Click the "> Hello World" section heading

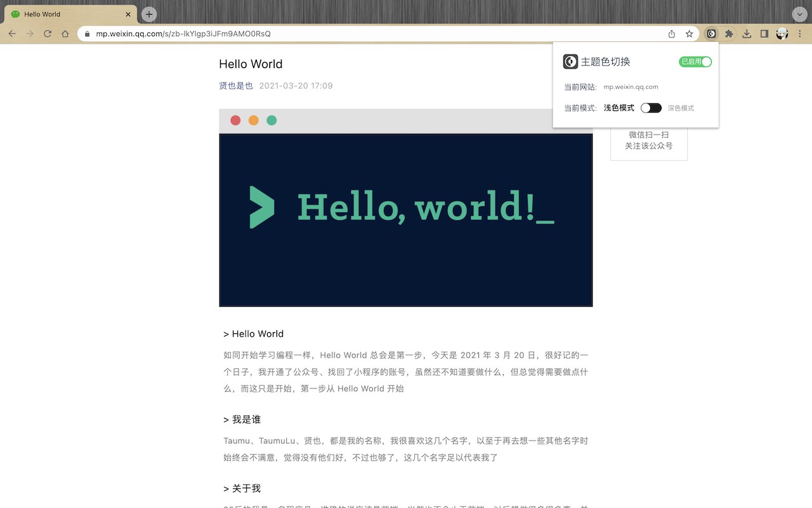(x=254, y=334)
